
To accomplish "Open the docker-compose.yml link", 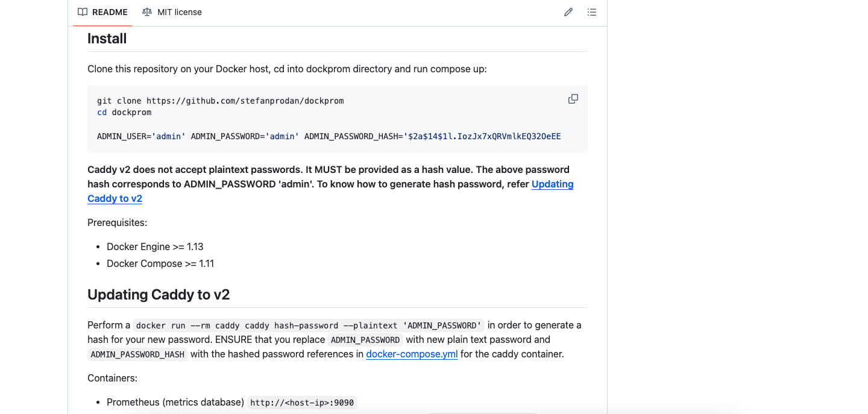I will (x=412, y=354).
